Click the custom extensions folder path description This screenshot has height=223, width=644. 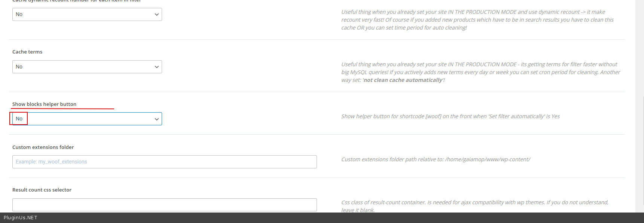436,159
